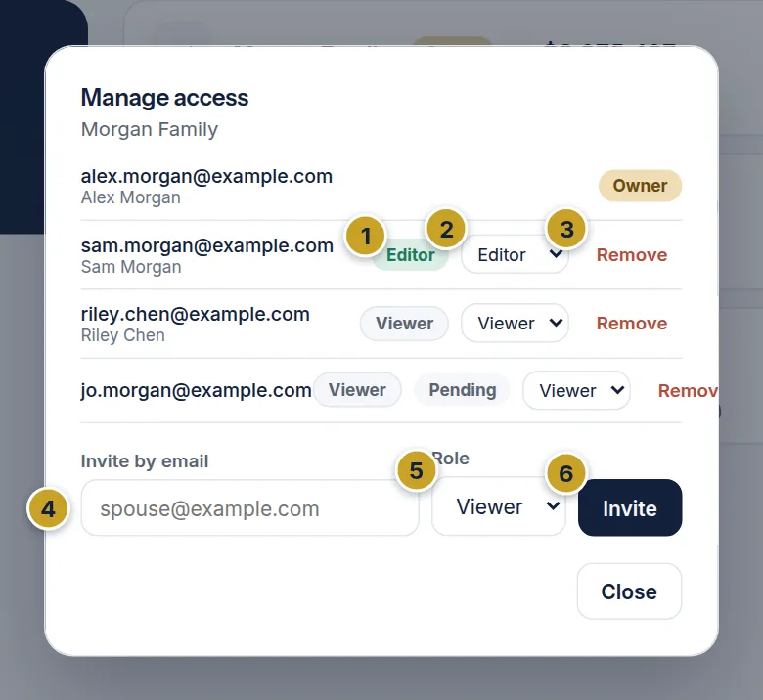Select the alex.morgan@example.com email text
Image resolution: width=763 pixels, height=700 pixels.
(206, 176)
